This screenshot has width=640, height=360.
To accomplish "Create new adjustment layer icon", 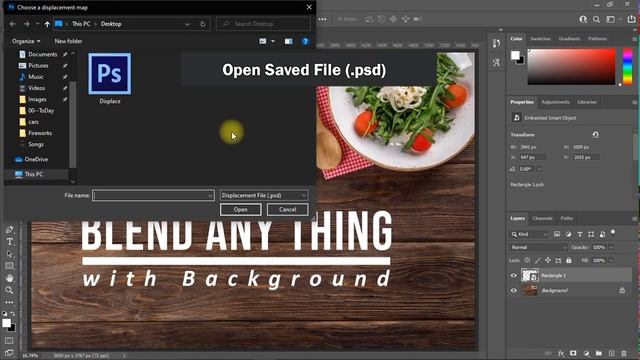I will (586, 353).
